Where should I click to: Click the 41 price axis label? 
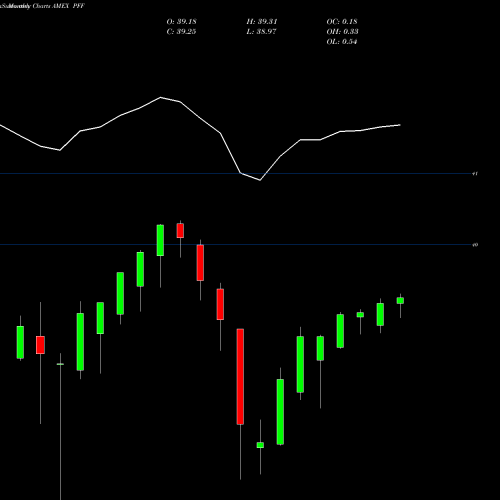(x=475, y=174)
